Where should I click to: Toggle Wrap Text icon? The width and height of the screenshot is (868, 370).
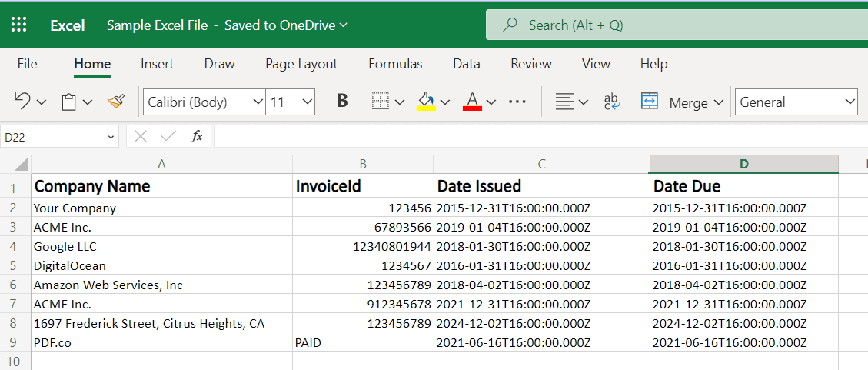point(612,102)
